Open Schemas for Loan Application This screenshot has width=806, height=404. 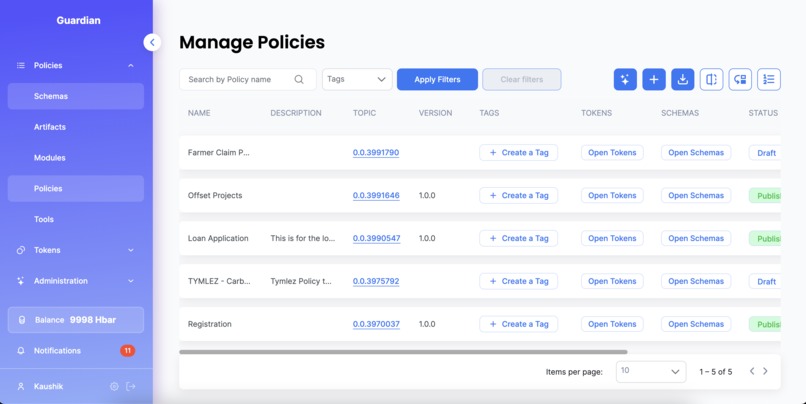pyautogui.click(x=696, y=238)
